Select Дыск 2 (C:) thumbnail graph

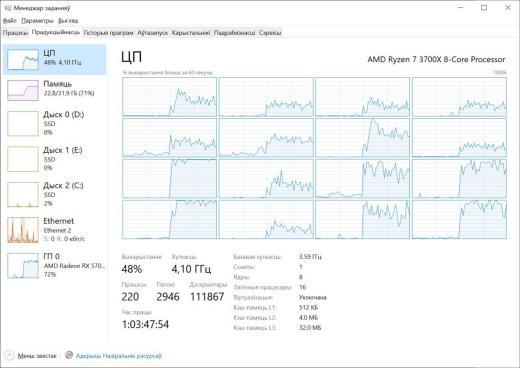click(x=23, y=195)
